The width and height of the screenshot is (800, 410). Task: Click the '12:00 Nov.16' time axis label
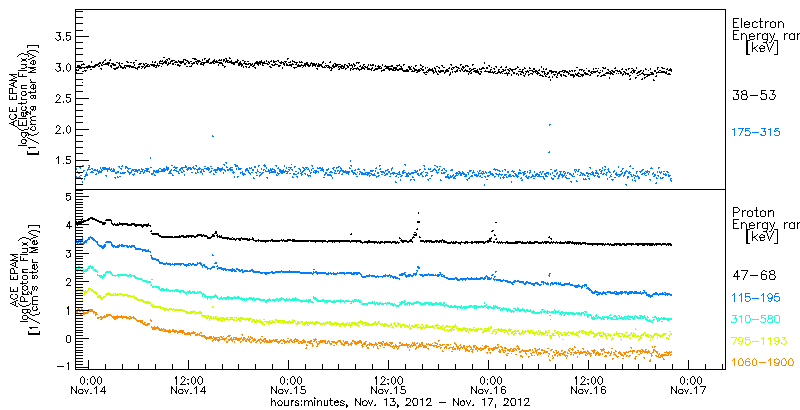click(589, 385)
